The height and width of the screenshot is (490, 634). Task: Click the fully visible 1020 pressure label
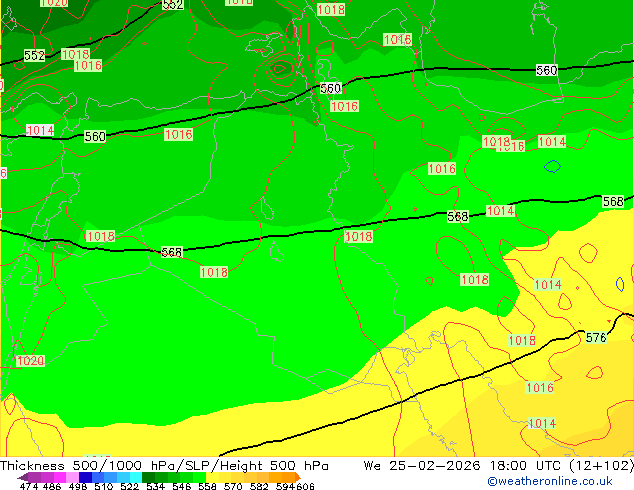tap(30, 361)
